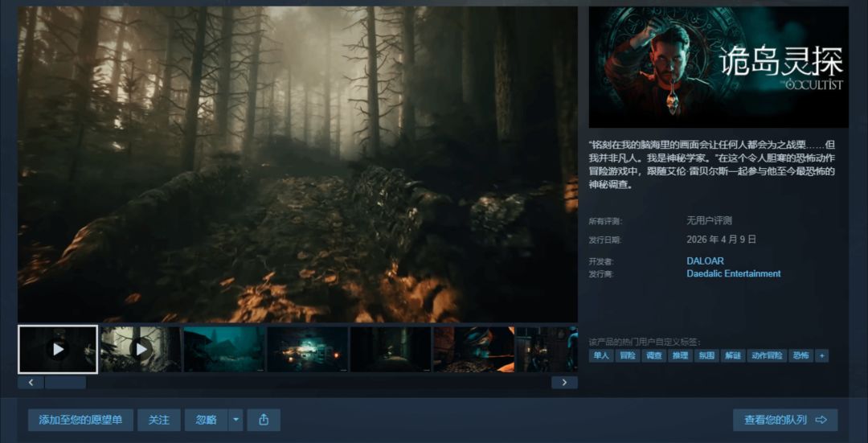Select the 恐怖 tag
868x443 pixels.
click(800, 355)
